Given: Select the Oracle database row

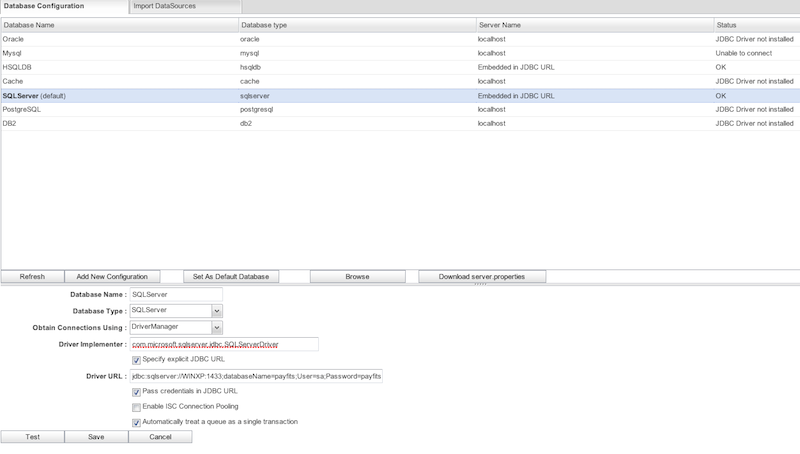Looking at the screenshot, I should (x=120, y=39).
